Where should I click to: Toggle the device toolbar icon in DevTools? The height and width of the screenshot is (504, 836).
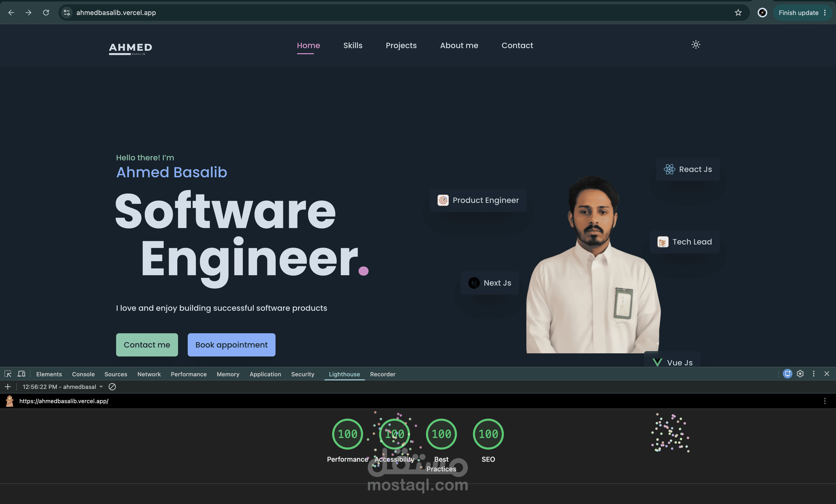21,374
